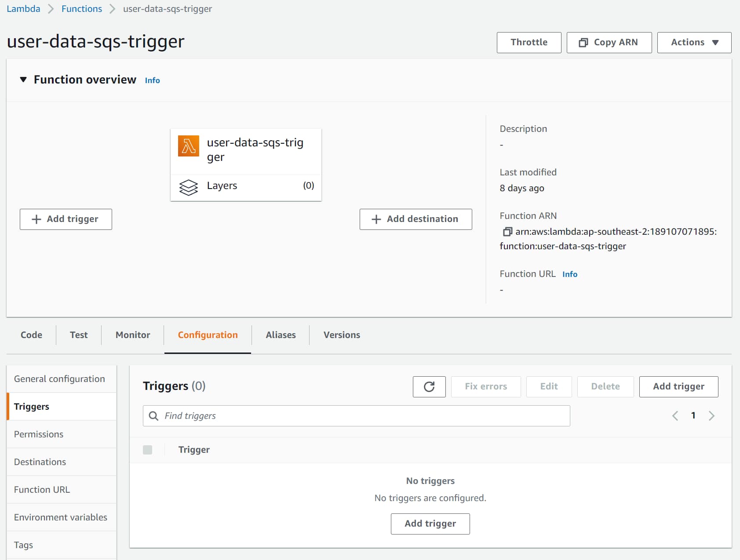The image size is (740, 560).
Task: Open Environment variables settings
Action: click(61, 517)
